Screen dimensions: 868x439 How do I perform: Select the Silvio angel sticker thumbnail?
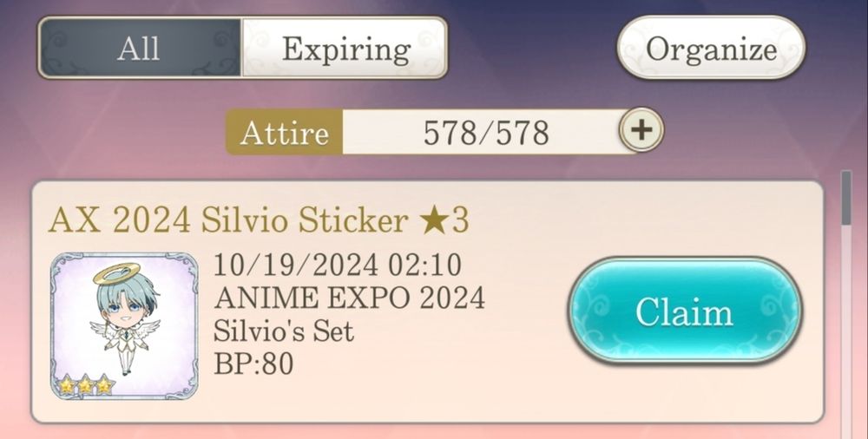[124, 325]
